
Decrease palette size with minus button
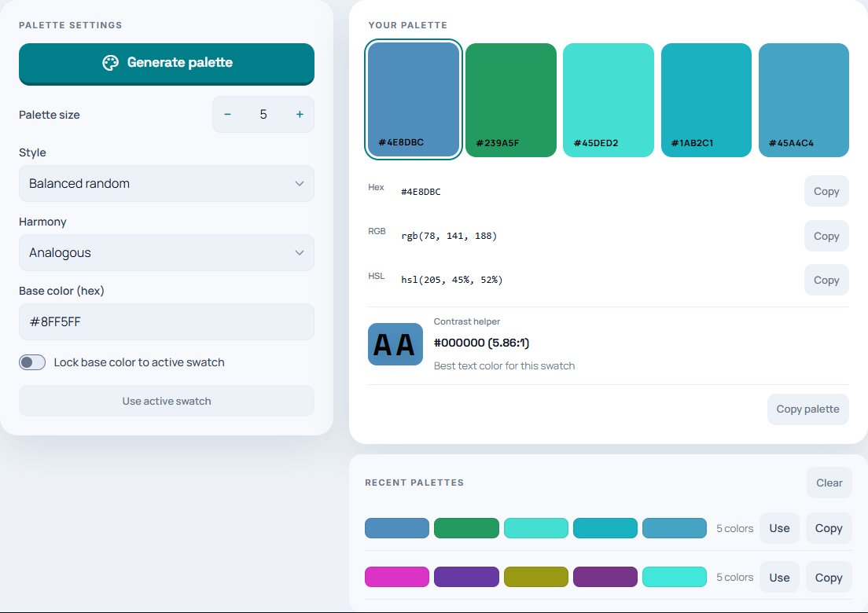click(x=227, y=115)
